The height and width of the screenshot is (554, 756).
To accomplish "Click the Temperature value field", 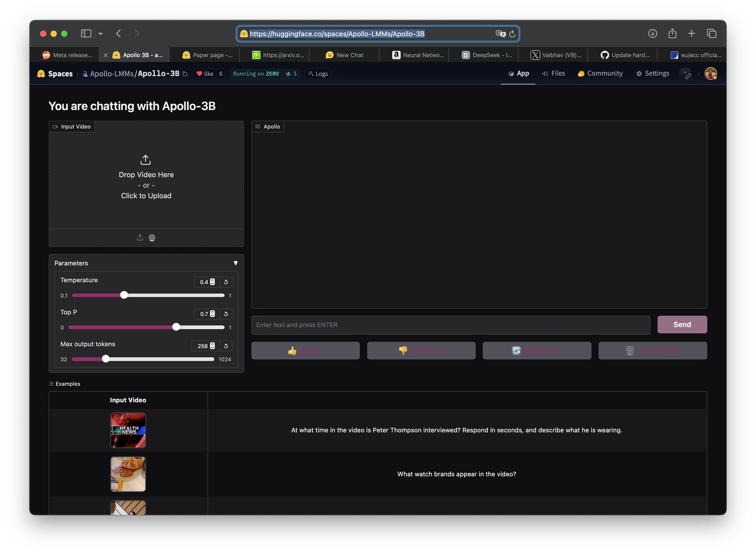I will tap(207, 282).
